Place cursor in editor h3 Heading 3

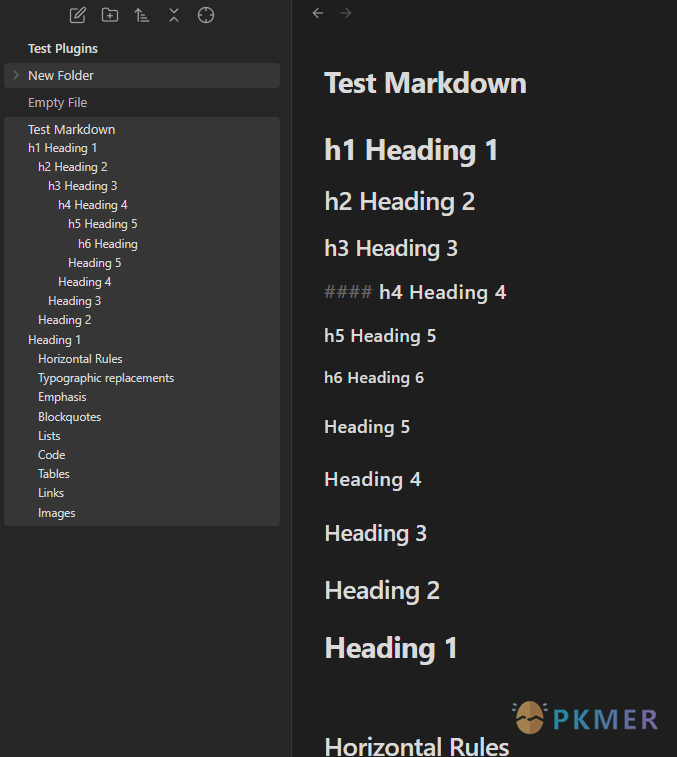(x=391, y=248)
